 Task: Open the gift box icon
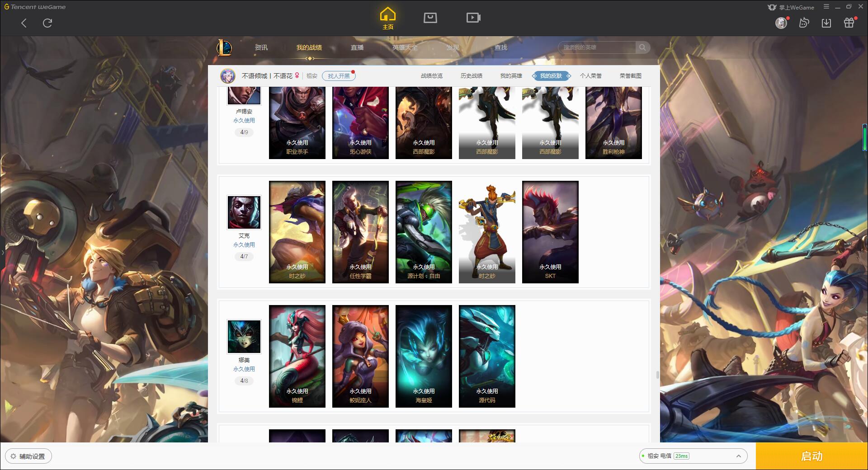(849, 23)
